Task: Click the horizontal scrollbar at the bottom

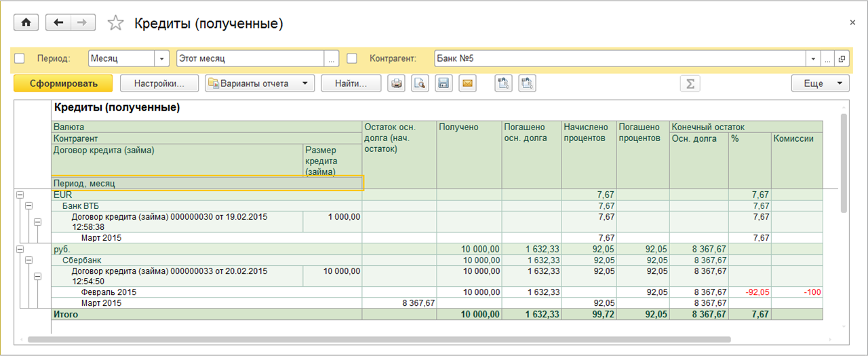Action: click(x=380, y=339)
